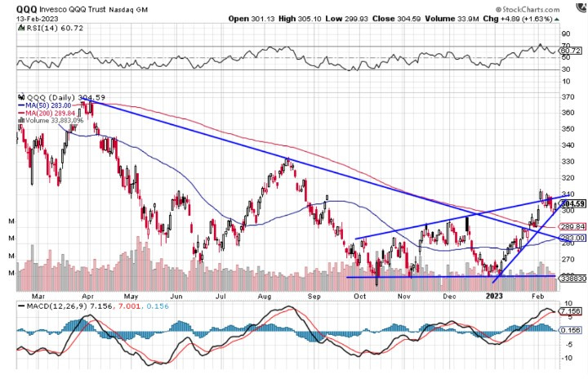Click the 289.84 moving average price tag

pos(572,226)
